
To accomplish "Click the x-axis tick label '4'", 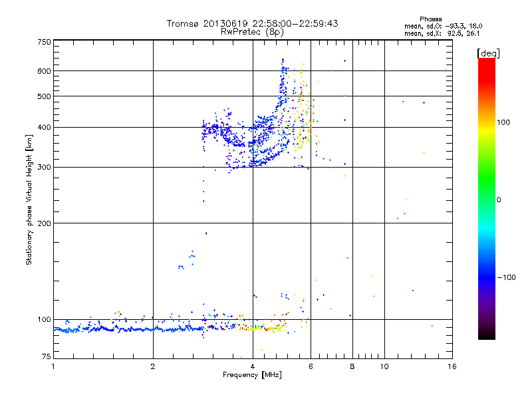I will [x=253, y=366].
